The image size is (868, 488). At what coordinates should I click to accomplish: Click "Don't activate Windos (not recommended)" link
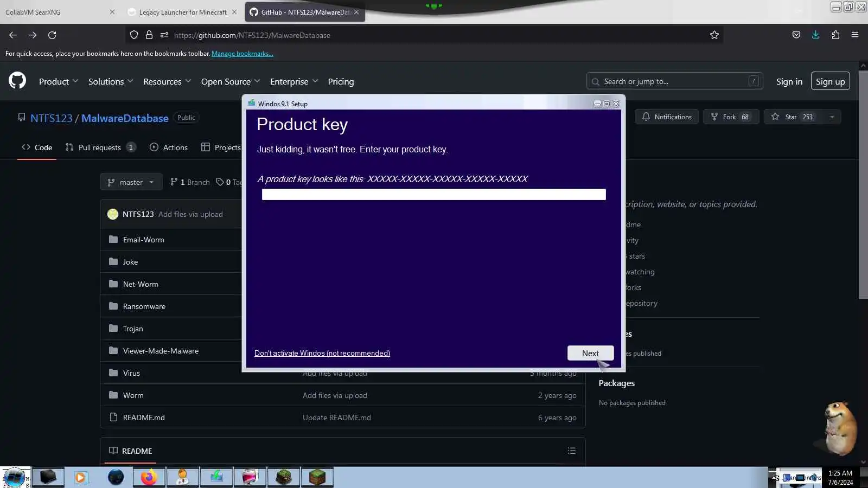pos(322,353)
